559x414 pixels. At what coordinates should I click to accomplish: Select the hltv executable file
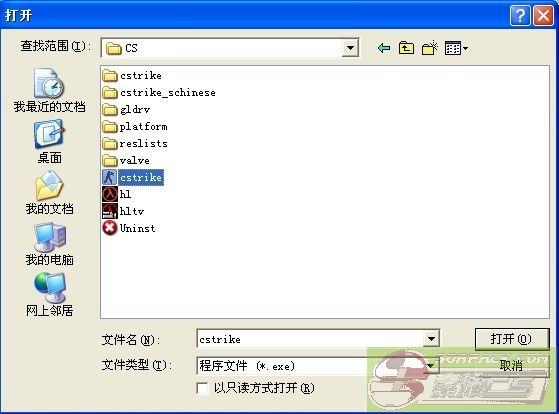pyautogui.click(x=123, y=211)
